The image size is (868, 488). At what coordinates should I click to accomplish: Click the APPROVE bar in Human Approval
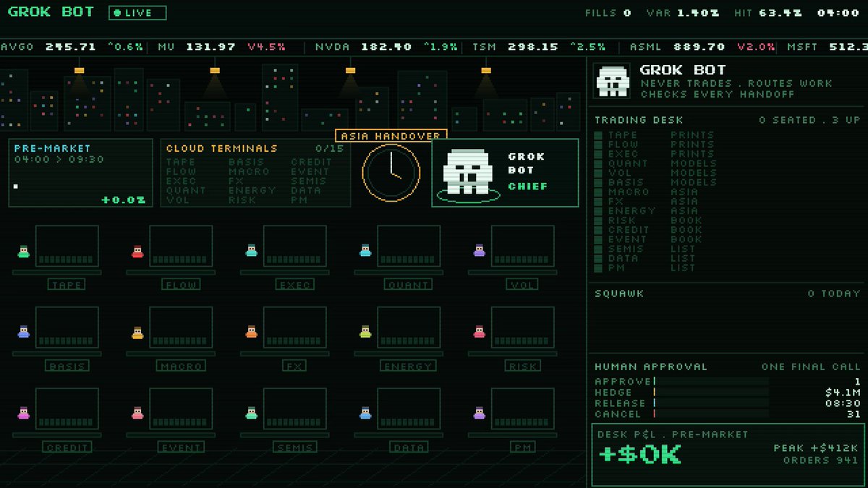[x=710, y=381]
